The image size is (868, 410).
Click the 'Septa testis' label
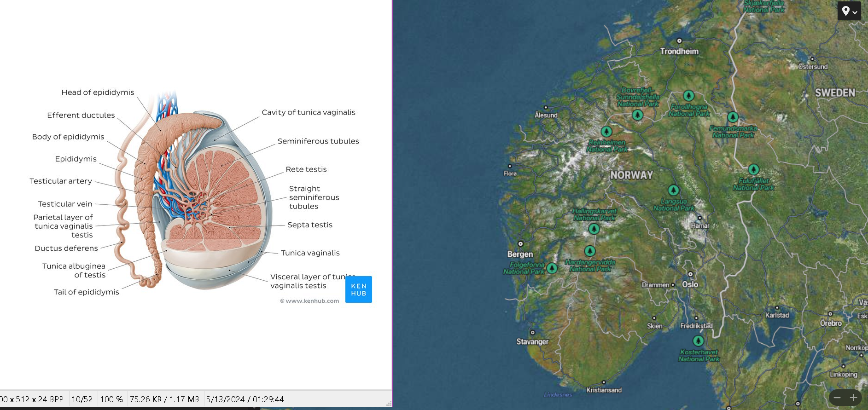(310, 225)
